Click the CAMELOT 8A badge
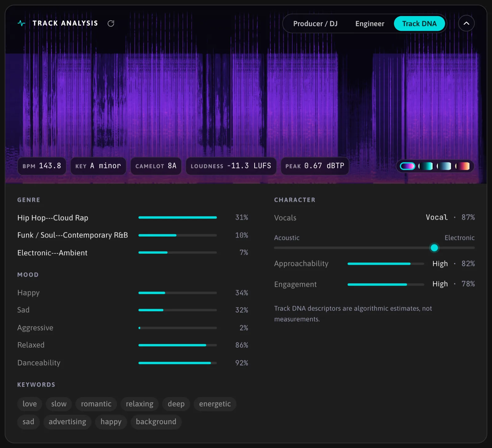The width and height of the screenshot is (492, 448). click(x=156, y=166)
